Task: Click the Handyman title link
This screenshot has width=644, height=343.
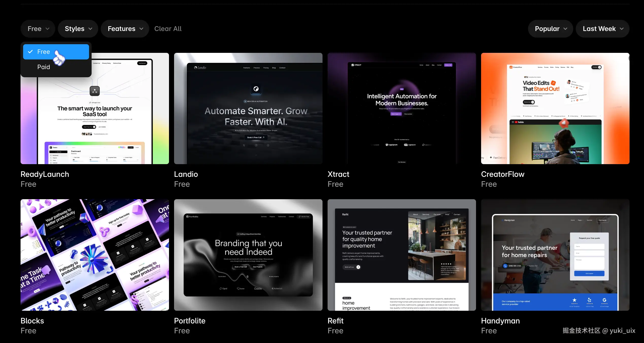Action: 500,321
